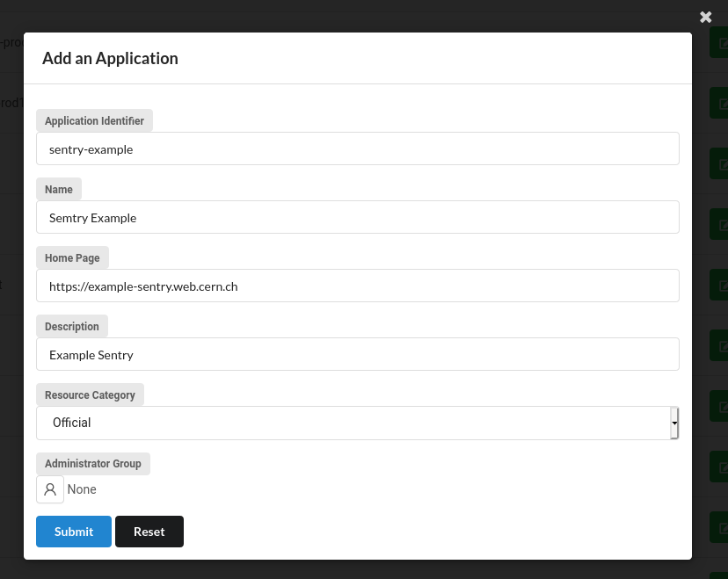Click the Resource Category dropdown arrow
Viewport: 728px width, 579px height.
click(x=674, y=423)
